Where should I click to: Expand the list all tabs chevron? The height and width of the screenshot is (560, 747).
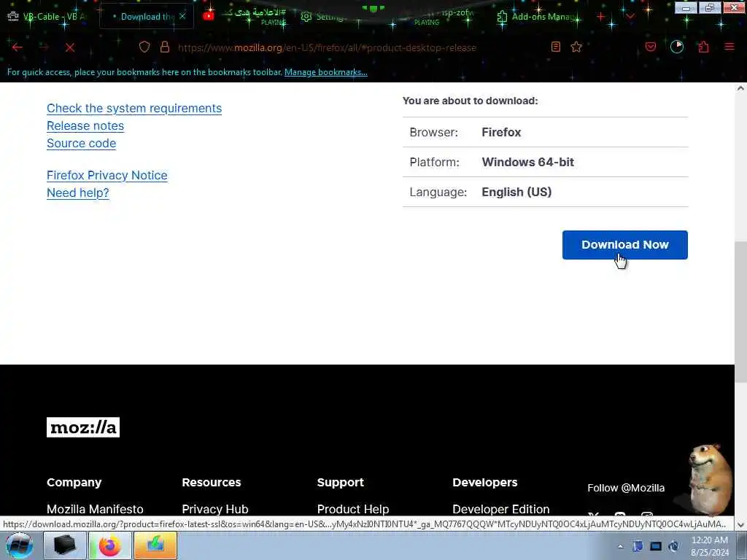click(630, 17)
